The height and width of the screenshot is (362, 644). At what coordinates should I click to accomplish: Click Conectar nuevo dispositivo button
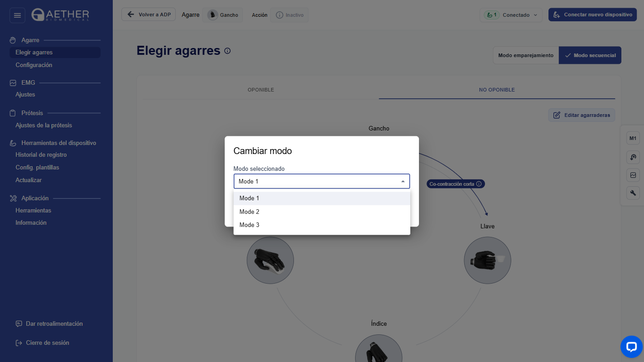593,15
